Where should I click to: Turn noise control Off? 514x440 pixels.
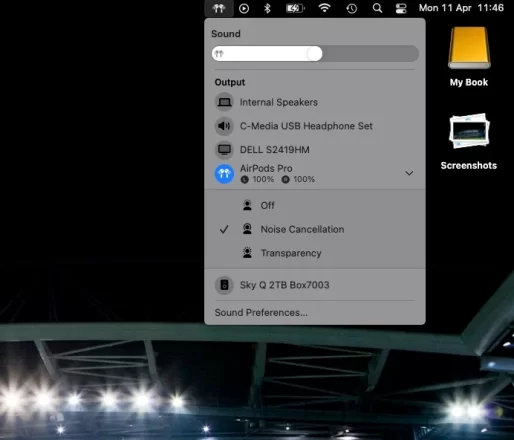tap(315, 205)
